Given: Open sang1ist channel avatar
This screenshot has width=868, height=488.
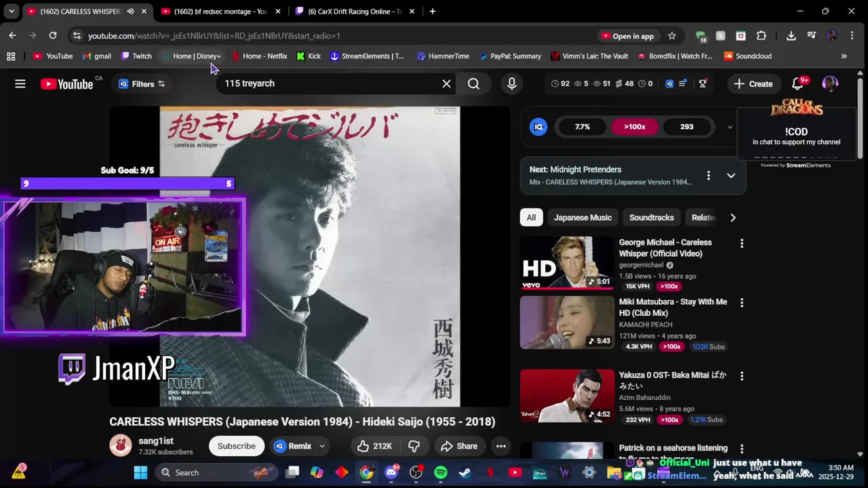Looking at the screenshot, I should (x=121, y=445).
